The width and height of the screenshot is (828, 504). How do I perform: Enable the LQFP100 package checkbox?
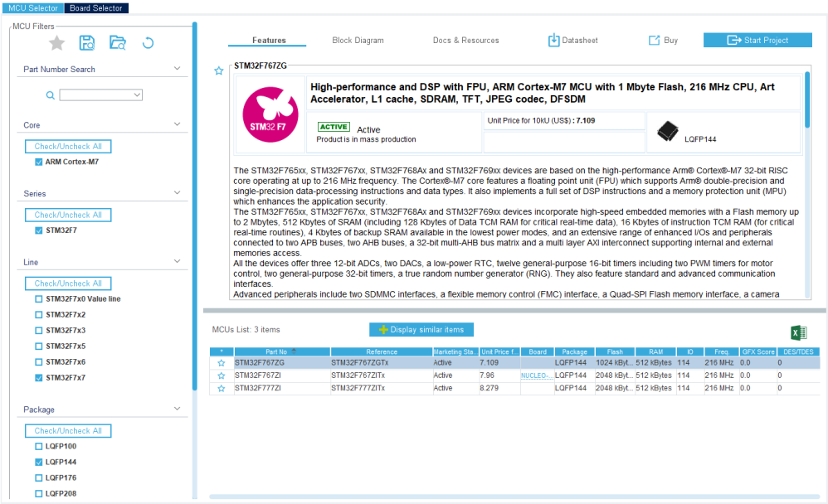coord(38,447)
